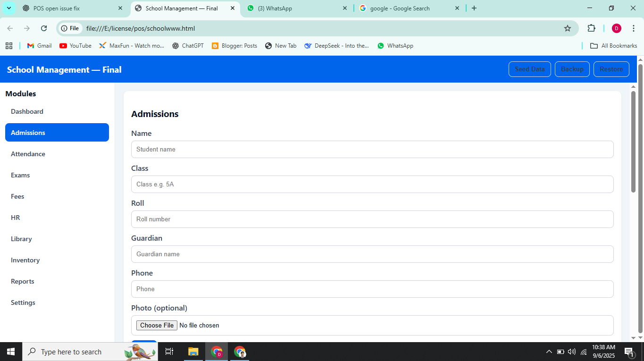This screenshot has width=644, height=361.
Task: Reload the page with the refresh icon
Action: point(44,28)
